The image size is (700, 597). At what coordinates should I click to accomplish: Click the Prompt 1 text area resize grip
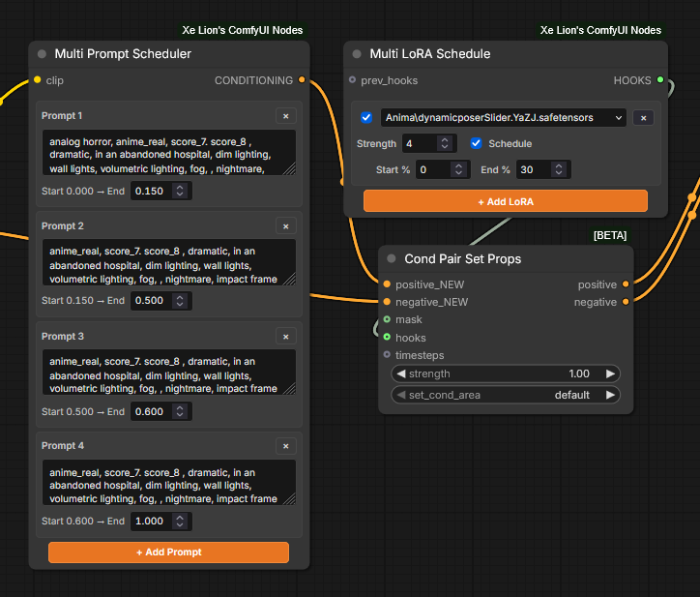(x=290, y=169)
